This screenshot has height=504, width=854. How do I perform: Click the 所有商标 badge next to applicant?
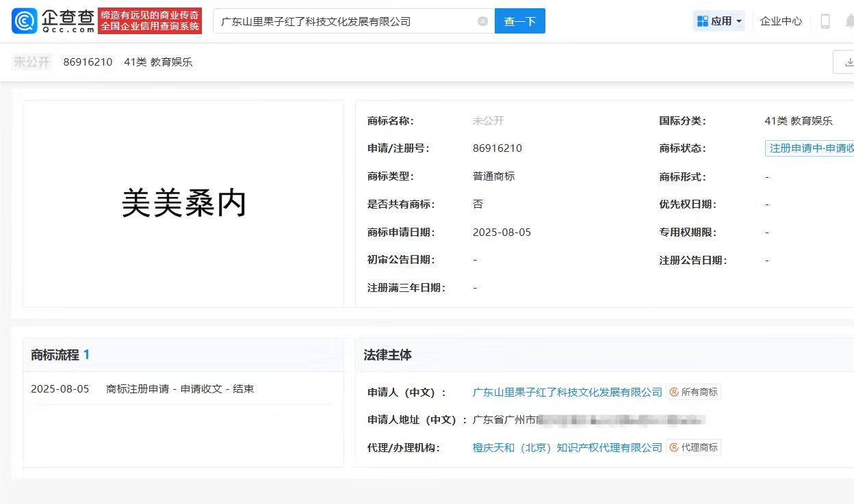pos(694,392)
